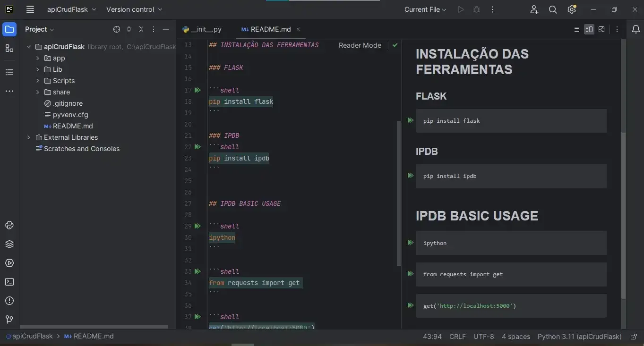Screen dimensions: 644x346
Task: Open the Project tool window icon
Action: [9, 29]
